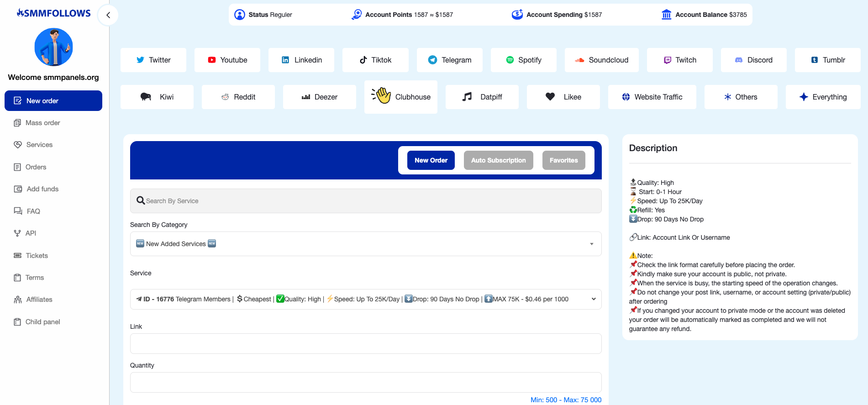Click the Spotify logo icon
This screenshot has width=868, height=405.
(510, 60)
